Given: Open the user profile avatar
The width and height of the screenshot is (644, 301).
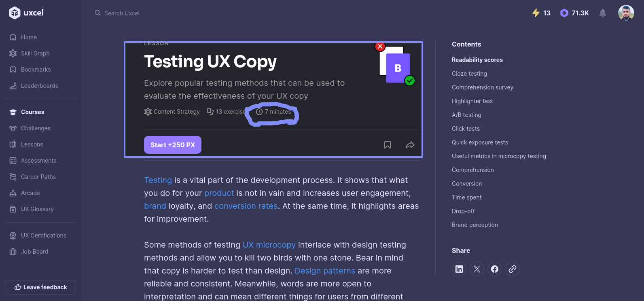Looking at the screenshot, I should (x=626, y=13).
